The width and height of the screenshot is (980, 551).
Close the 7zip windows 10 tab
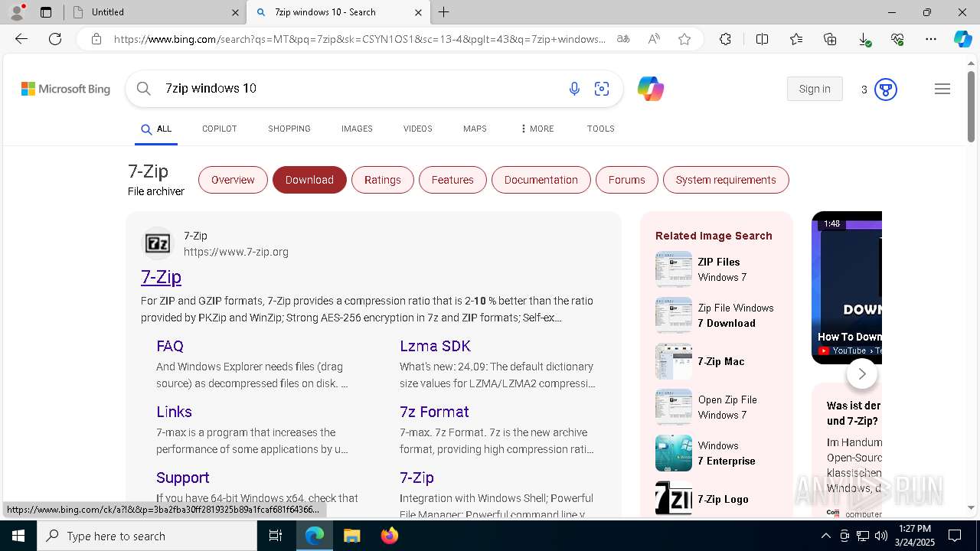tap(418, 12)
